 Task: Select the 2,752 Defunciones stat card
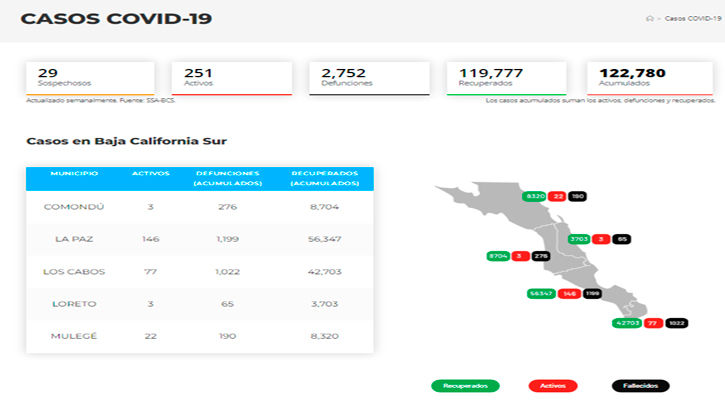click(x=369, y=79)
